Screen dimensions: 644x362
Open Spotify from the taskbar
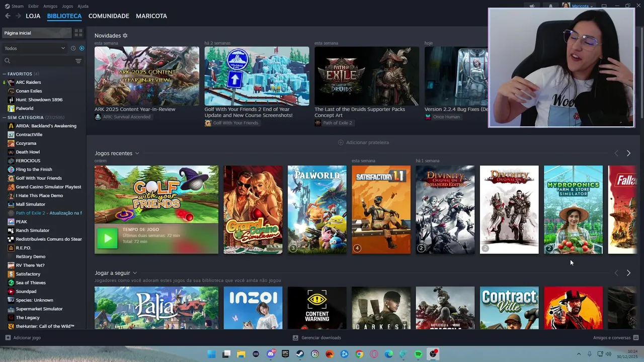(x=418, y=354)
